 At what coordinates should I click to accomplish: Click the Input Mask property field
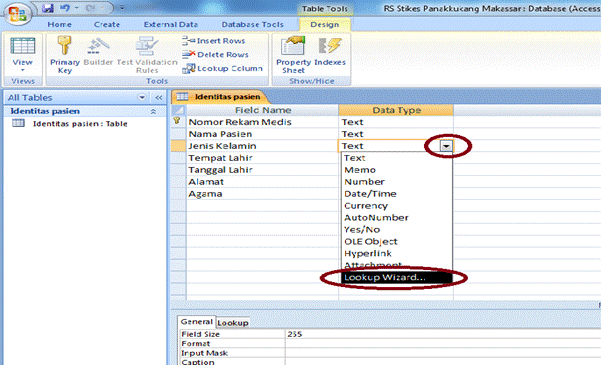(x=443, y=353)
